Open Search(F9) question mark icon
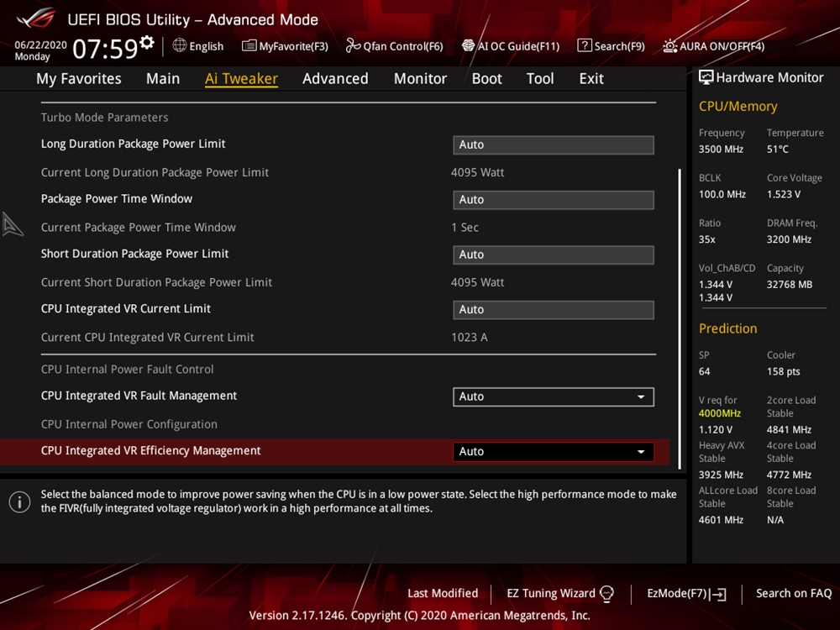The width and height of the screenshot is (840, 630). click(585, 45)
